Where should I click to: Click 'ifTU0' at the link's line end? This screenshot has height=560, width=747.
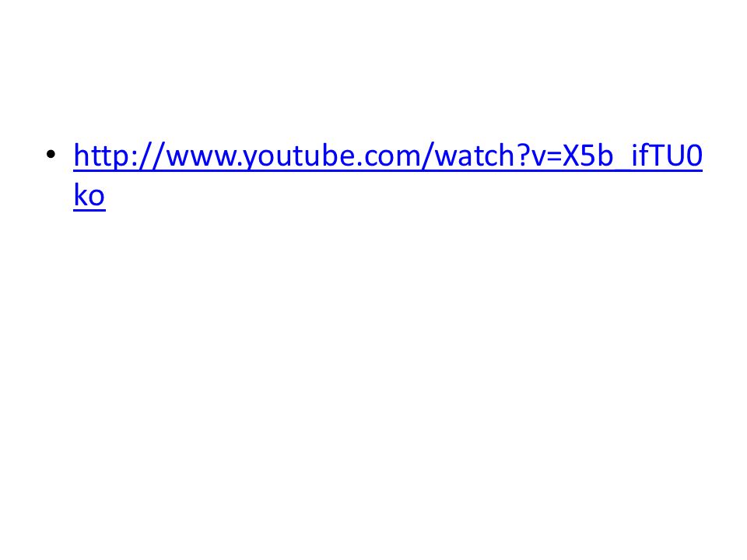(666, 156)
